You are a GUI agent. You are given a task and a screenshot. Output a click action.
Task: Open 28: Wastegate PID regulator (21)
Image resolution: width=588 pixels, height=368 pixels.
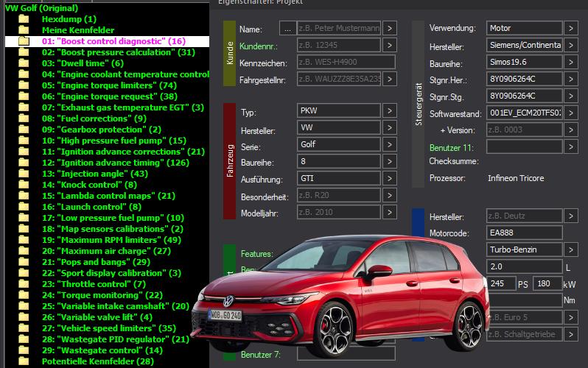tap(116, 339)
